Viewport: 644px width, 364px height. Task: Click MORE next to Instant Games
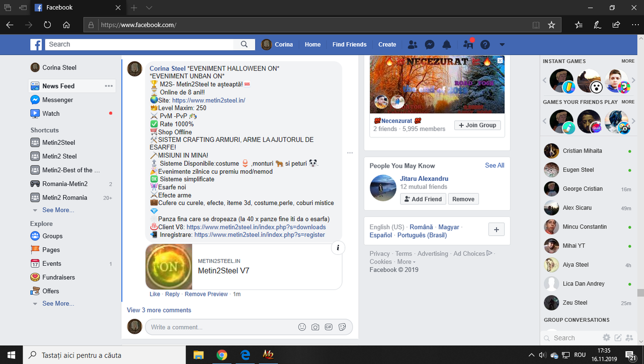coord(628,61)
